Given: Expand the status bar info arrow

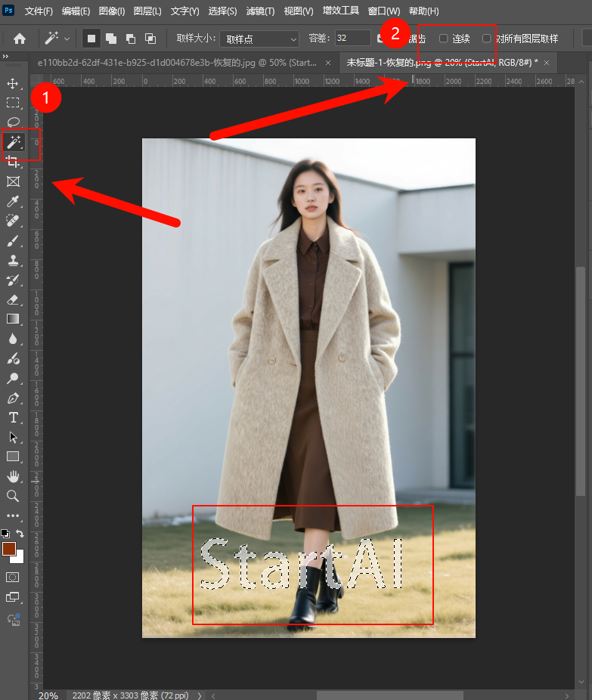Looking at the screenshot, I should click(200, 695).
